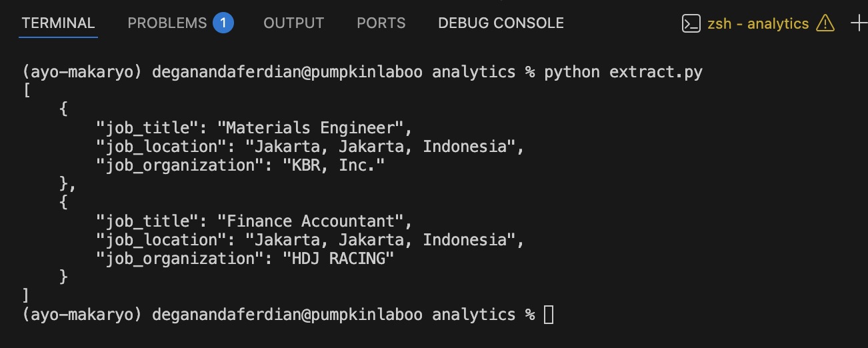Click the "KBR, Inc." organization value
Screen dimensions: 868x348
pyautogui.click(x=334, y=165)
